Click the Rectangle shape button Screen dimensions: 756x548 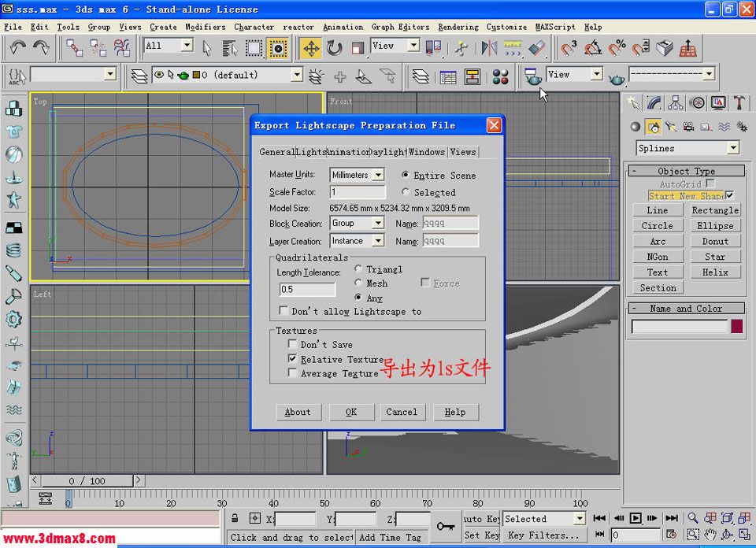[715, 210]
